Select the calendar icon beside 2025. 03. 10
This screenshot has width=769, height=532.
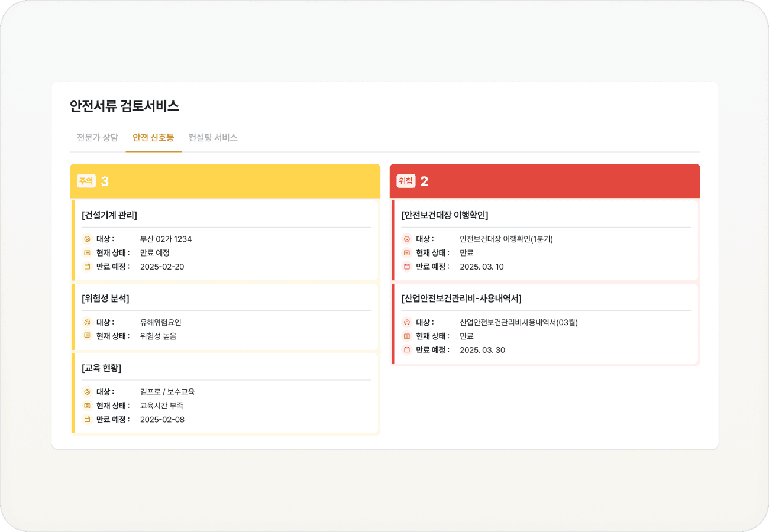(x=405, y=266)
